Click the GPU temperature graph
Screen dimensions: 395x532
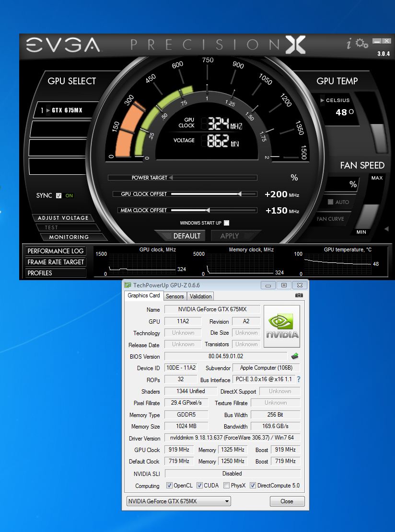click(337, 265)
